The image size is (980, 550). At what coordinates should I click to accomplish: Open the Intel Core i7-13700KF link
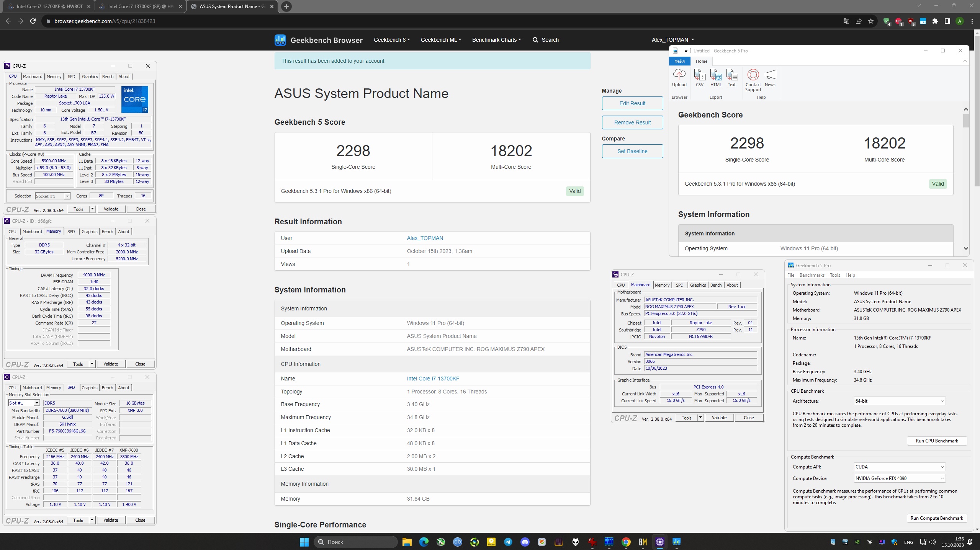[x=433, y=379]
